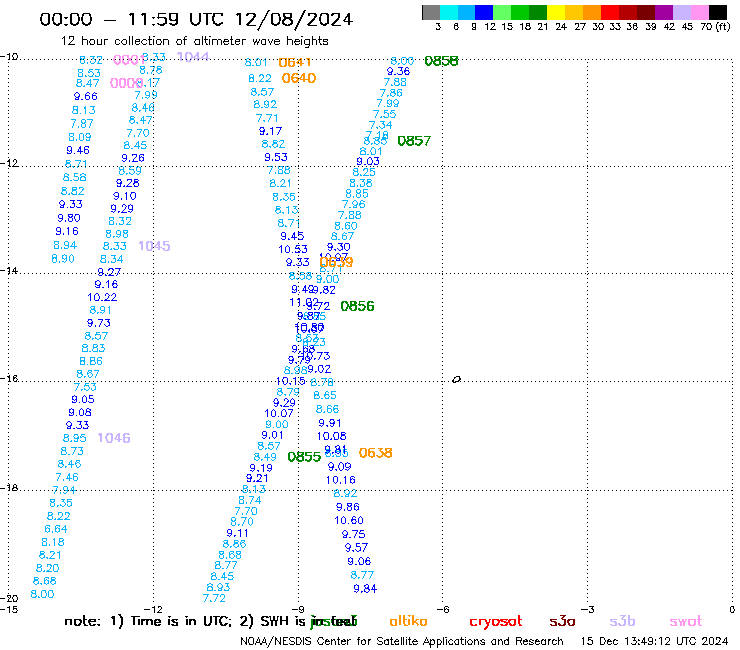740x650 pixels.
Task: Click the 'altika' satellite legend label
Action: pyautogui.click(x=408, y=621)
